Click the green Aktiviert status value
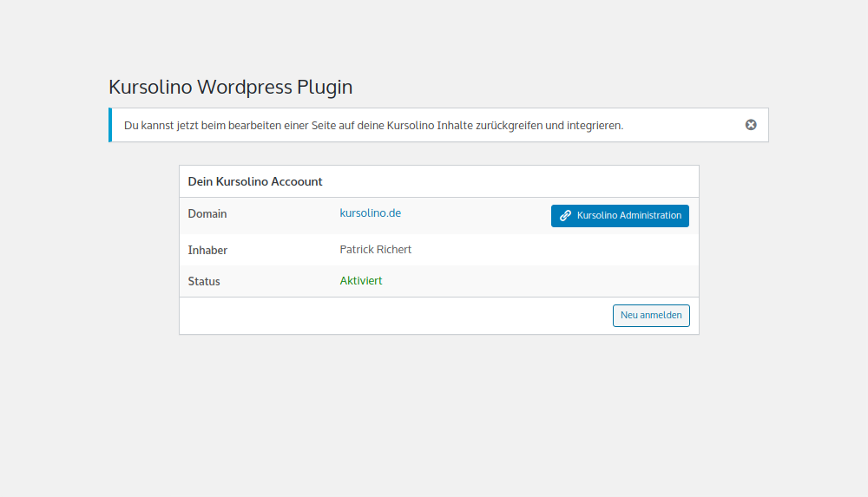Screen dimensions: 868x497 click(361, 281)
